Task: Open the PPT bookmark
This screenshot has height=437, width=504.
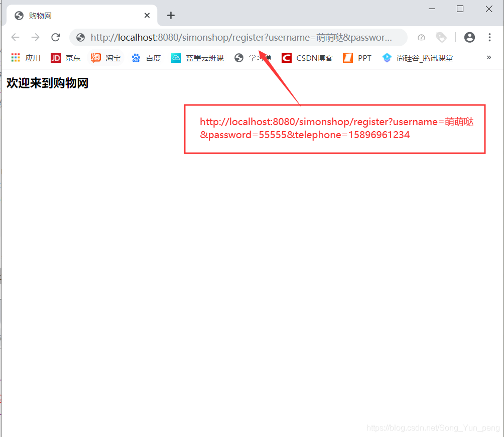Action: point(357,58)
